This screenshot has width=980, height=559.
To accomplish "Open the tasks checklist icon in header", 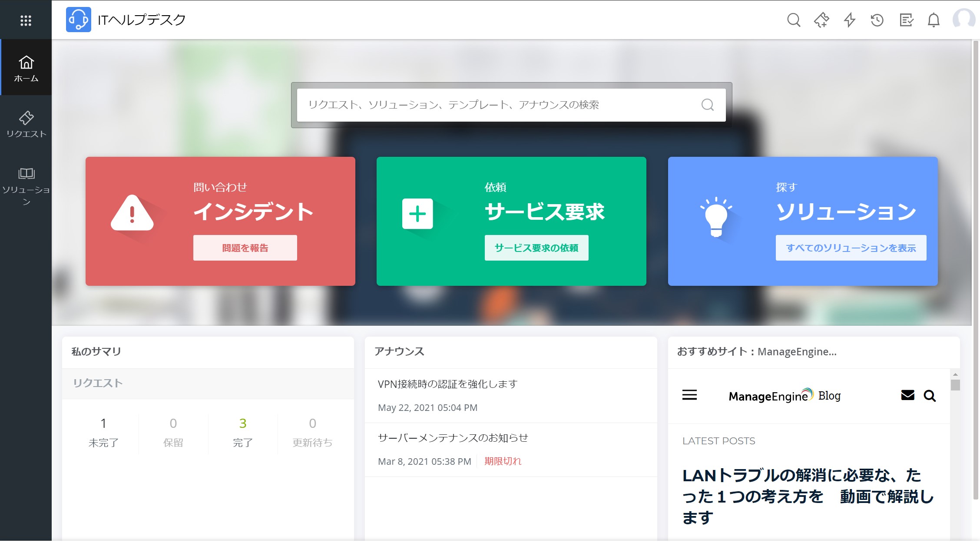I will pyautogui.click(x=906, y=20).
